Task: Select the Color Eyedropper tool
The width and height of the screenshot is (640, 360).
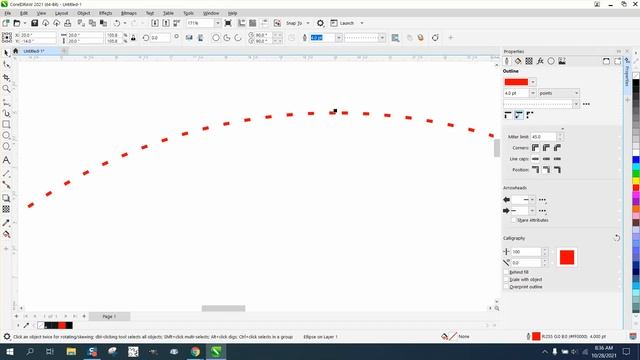Action: pos(7,223)
